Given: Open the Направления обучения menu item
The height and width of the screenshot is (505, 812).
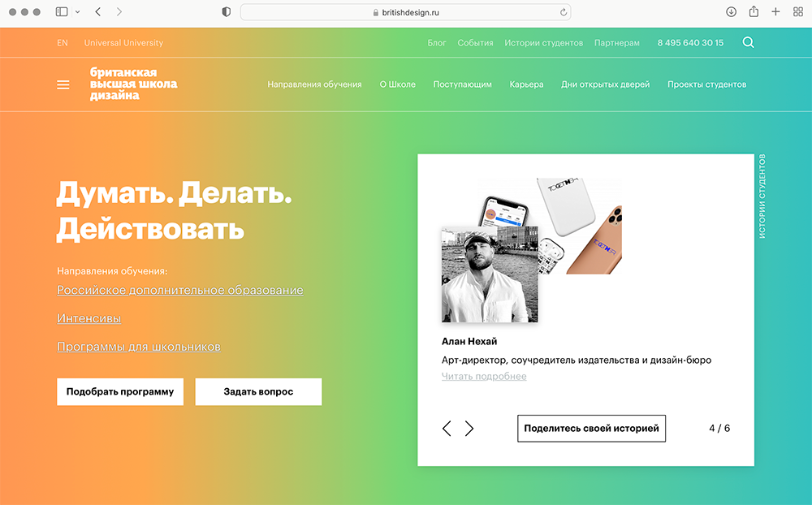Looking at the screenshot, I should [x=314, y=84].
